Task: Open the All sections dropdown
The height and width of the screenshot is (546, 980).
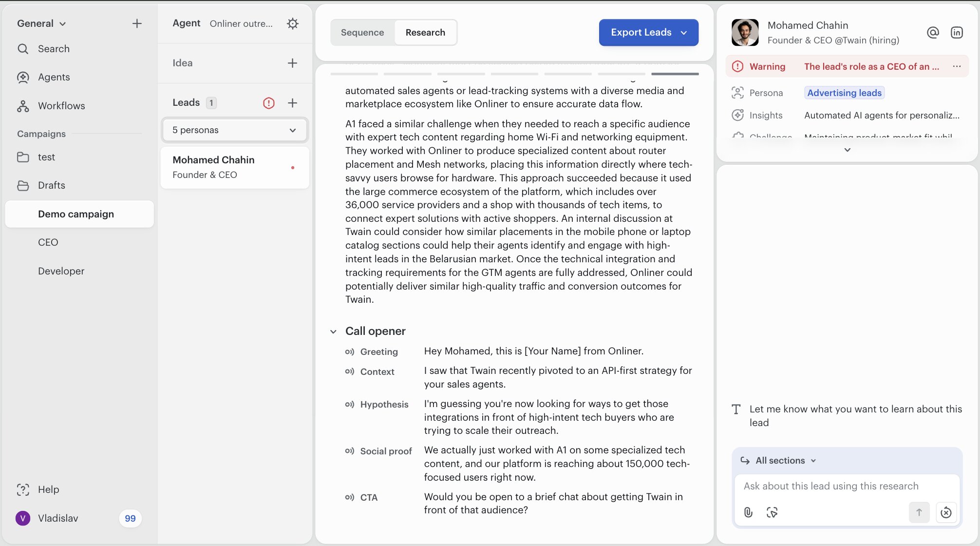Action: tap(785, 460)
